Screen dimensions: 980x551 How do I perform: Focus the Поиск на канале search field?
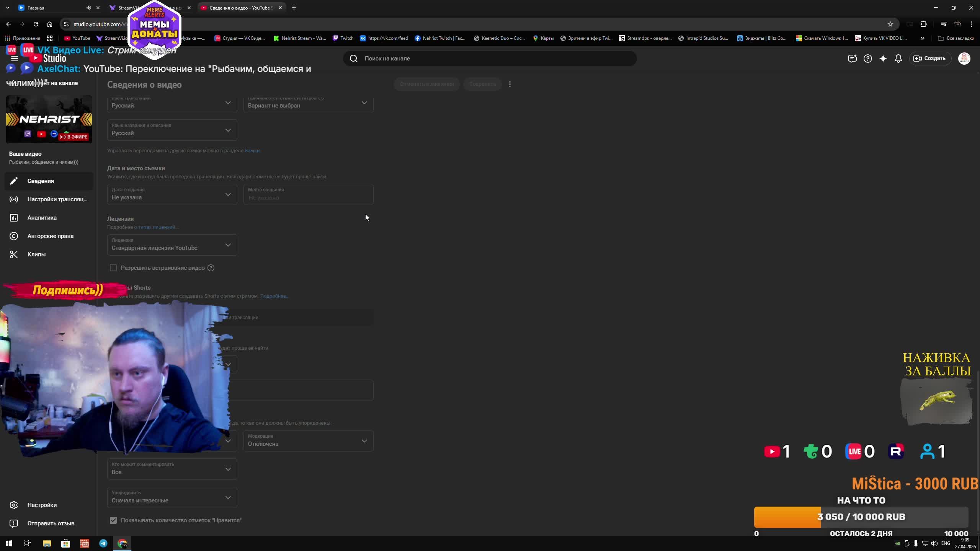click(x=490, y=59)
